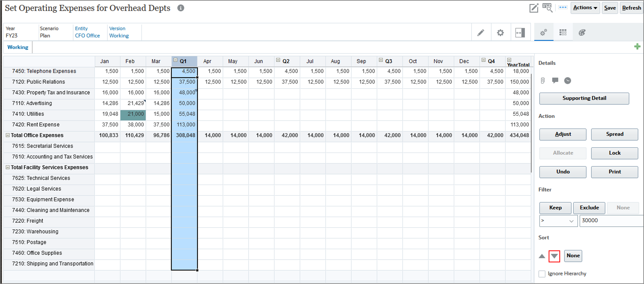This screenshot has width=644, height=284.
Task: Collapse the Q1 column group
Action: (x=175, y=60)
